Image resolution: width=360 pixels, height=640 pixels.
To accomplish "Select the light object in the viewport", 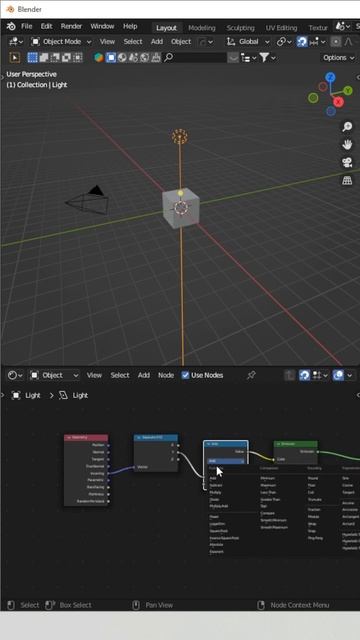I will pyautogui.click(x=180, y=137).
